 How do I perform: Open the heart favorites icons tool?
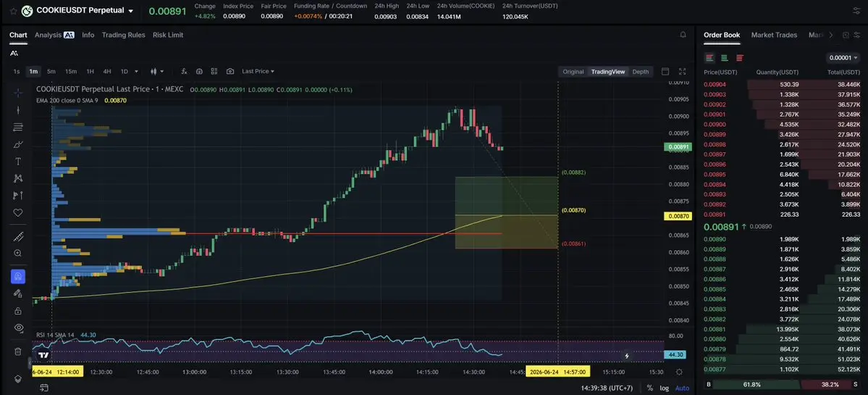pyautogui.click(x=18, y=213)
